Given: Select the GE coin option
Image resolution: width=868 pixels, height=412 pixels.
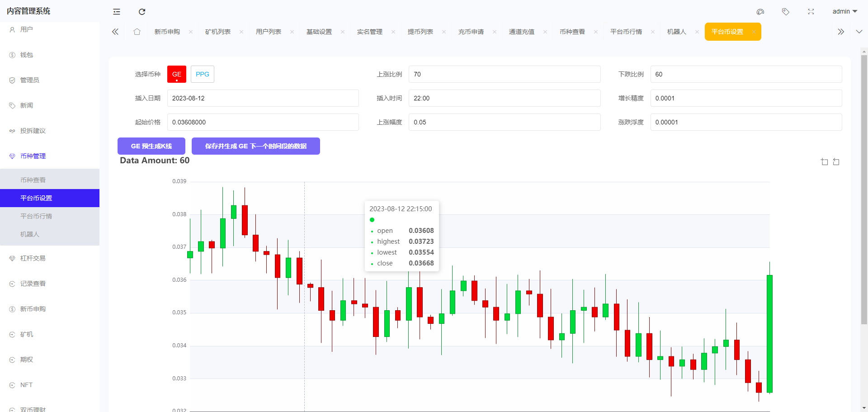Looking at the screenshot, I should point(176,74).
